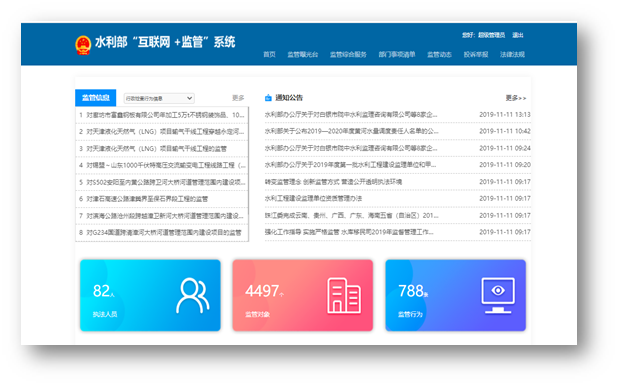Click the 2019-11-11 13:13 timestamp

505,115
